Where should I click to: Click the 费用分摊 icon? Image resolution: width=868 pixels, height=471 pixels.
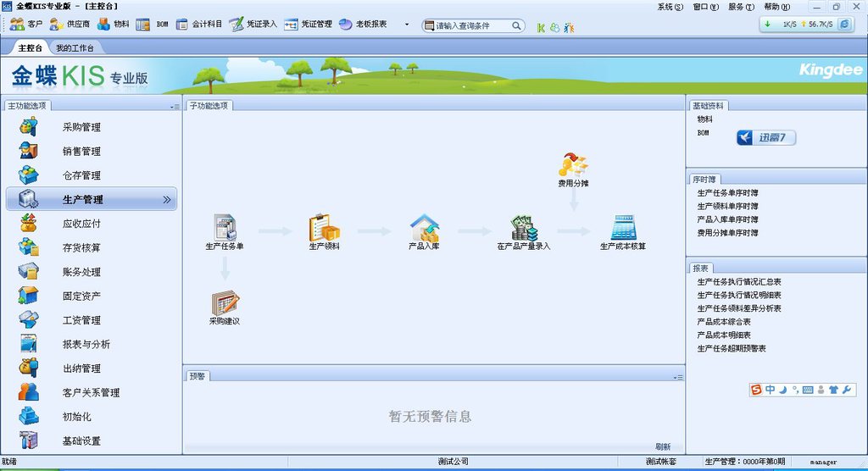coord(573,164)
